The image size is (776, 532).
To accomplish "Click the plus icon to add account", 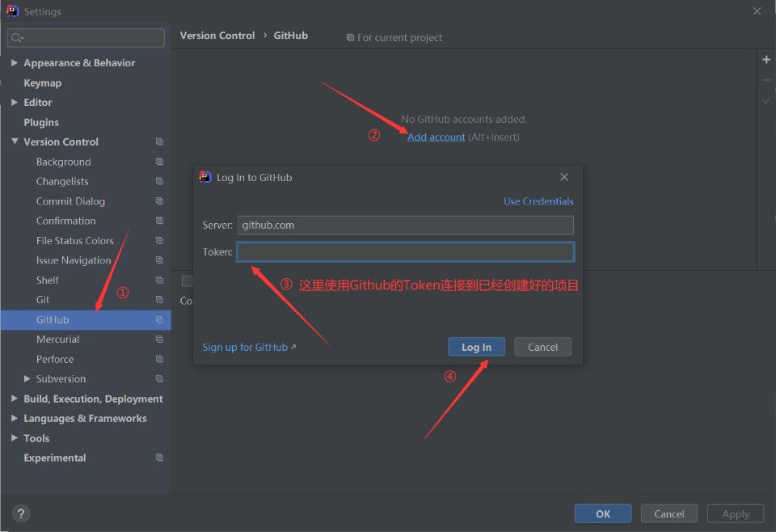I will click(x=766, y=59).
